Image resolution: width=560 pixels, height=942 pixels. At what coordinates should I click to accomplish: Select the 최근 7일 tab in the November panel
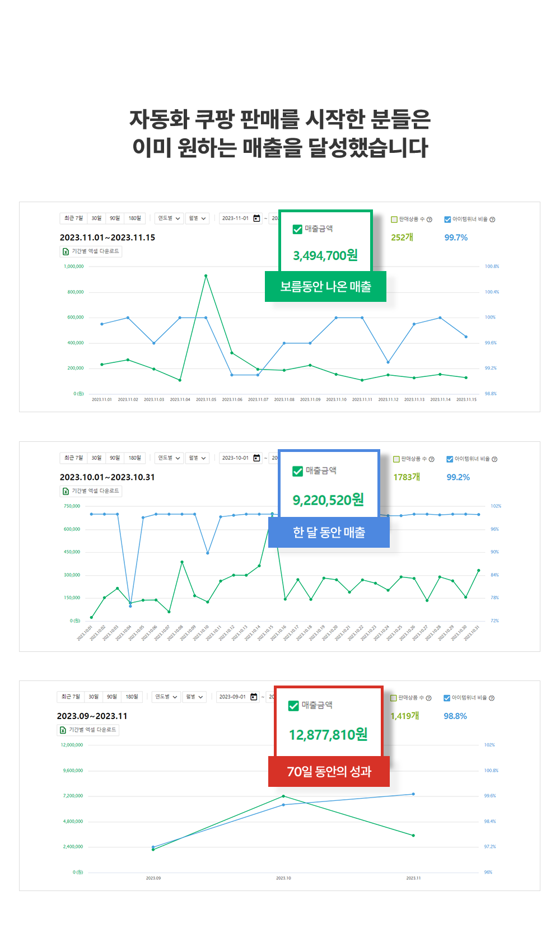pyautogui.click(x=73, y=218)
